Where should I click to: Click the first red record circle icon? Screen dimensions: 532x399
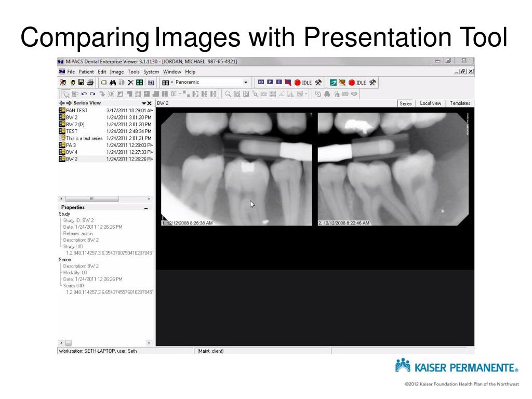[x=298, y=83]
